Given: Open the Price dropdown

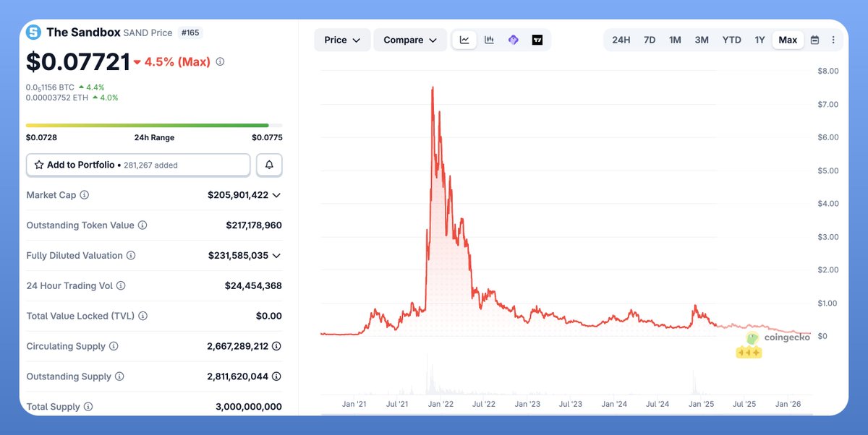Looking at the screenshot, I should tap(342, 40).
